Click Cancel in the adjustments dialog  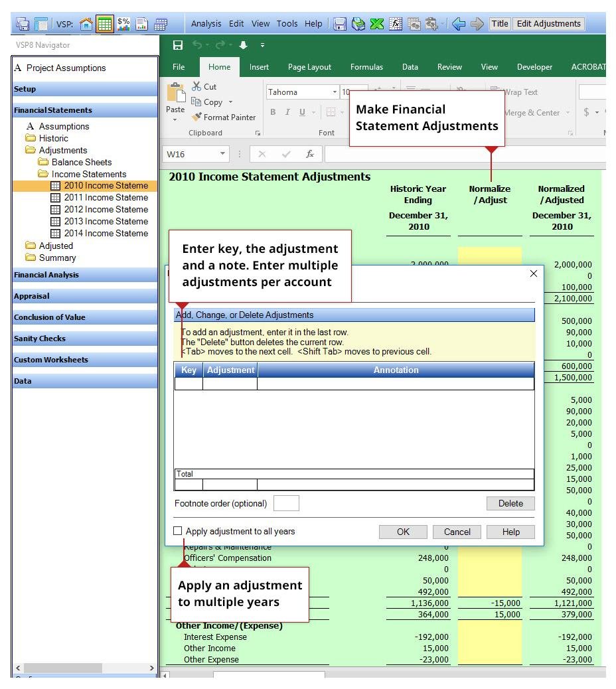click(x=457, y=532)
